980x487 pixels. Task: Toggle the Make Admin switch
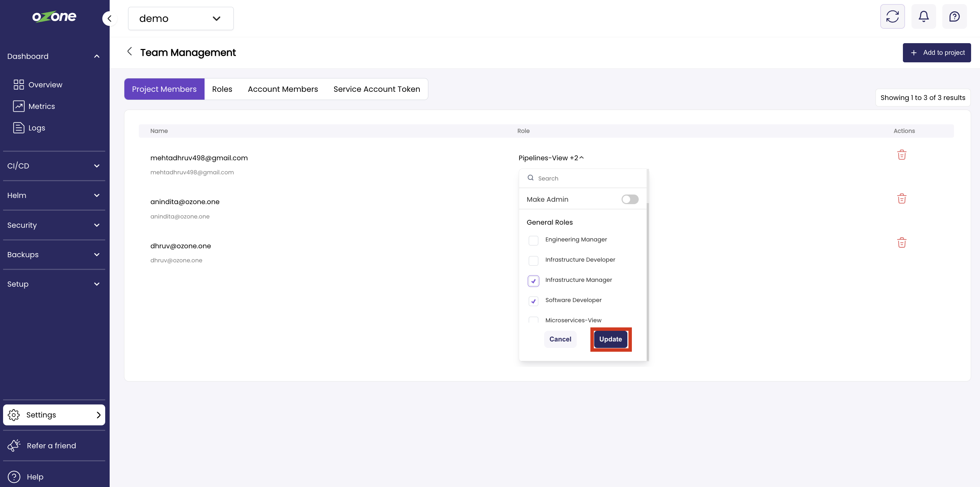(629, 199)
